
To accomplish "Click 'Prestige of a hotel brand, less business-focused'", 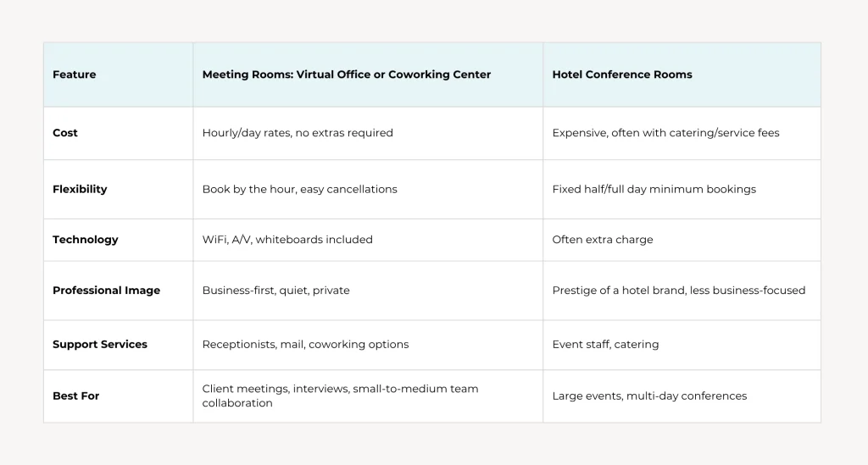I will [679, 291].
